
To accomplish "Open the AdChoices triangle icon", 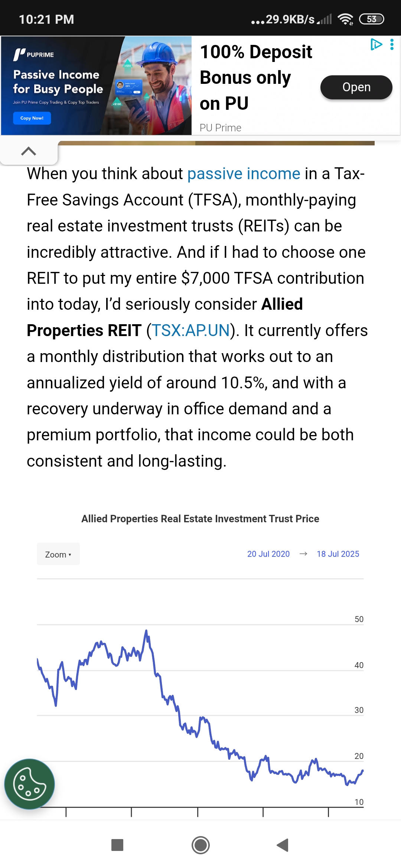I will [376, 45].
